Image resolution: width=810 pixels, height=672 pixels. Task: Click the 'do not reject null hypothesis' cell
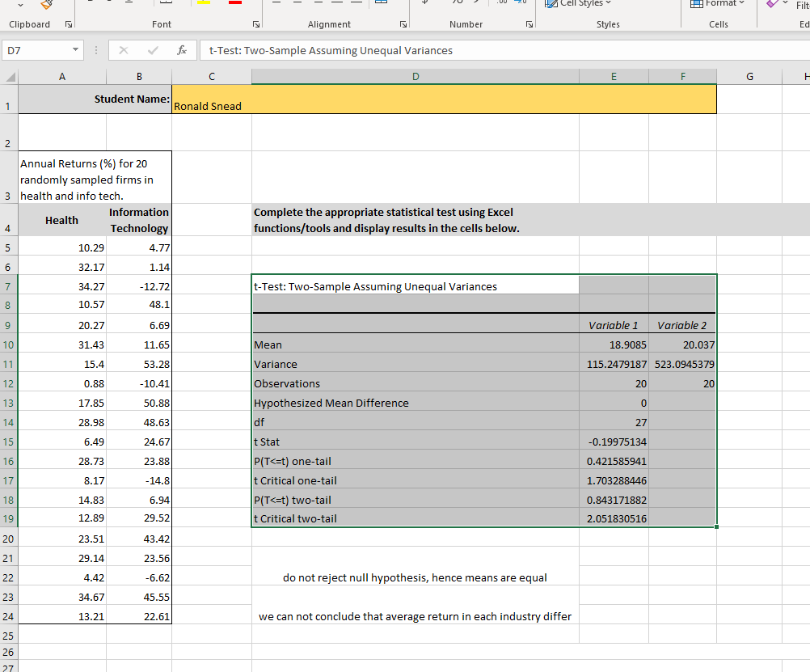(x=415, y=577)
